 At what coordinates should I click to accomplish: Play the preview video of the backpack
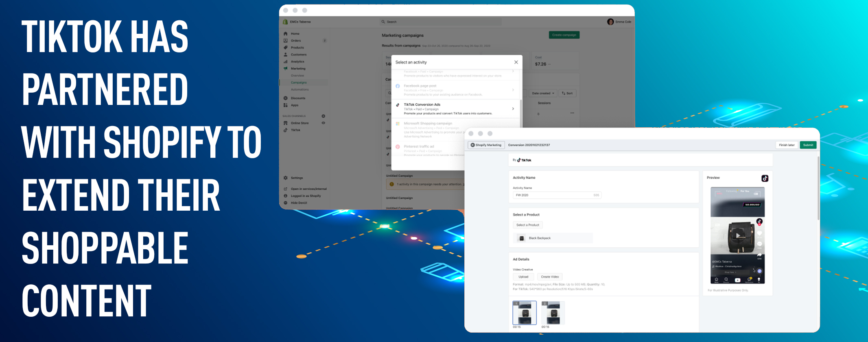pos(738,235)
